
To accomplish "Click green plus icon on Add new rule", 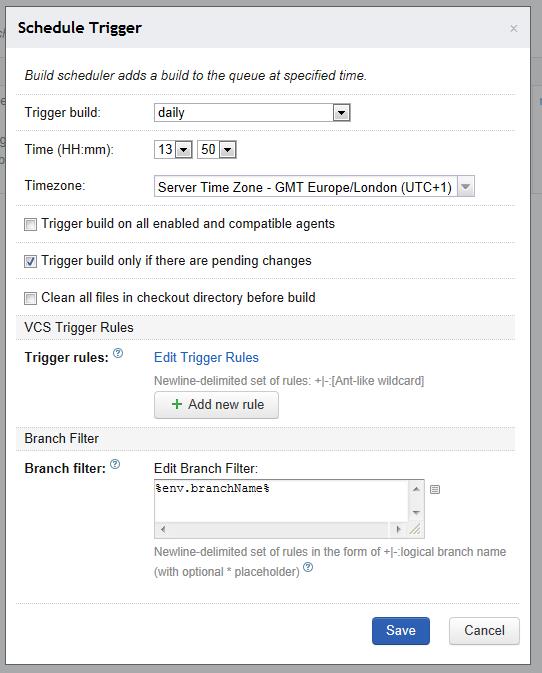I will click(x=177, y=404).
